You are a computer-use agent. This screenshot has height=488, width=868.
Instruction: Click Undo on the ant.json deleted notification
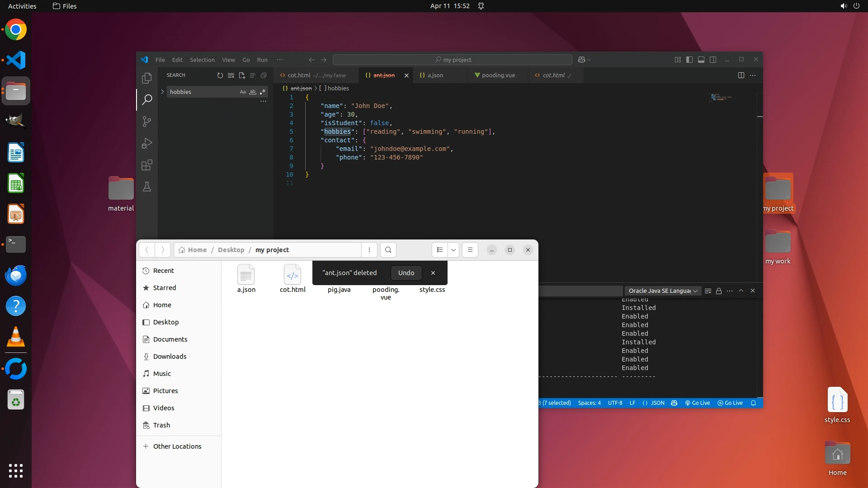tap(406, 273)
